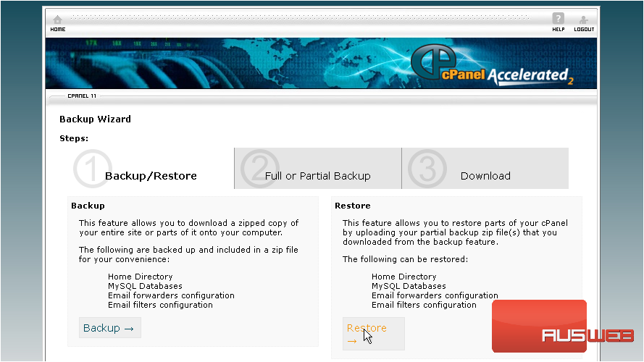
Task: Click the AUSWEB red logo badge
Action: coord(539,326)
